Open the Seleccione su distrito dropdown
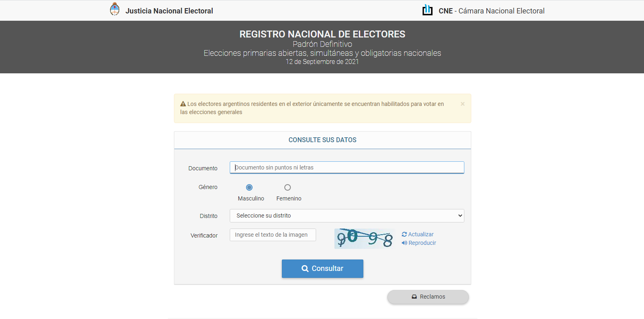The image size is (644, 319). coord(347,216)
